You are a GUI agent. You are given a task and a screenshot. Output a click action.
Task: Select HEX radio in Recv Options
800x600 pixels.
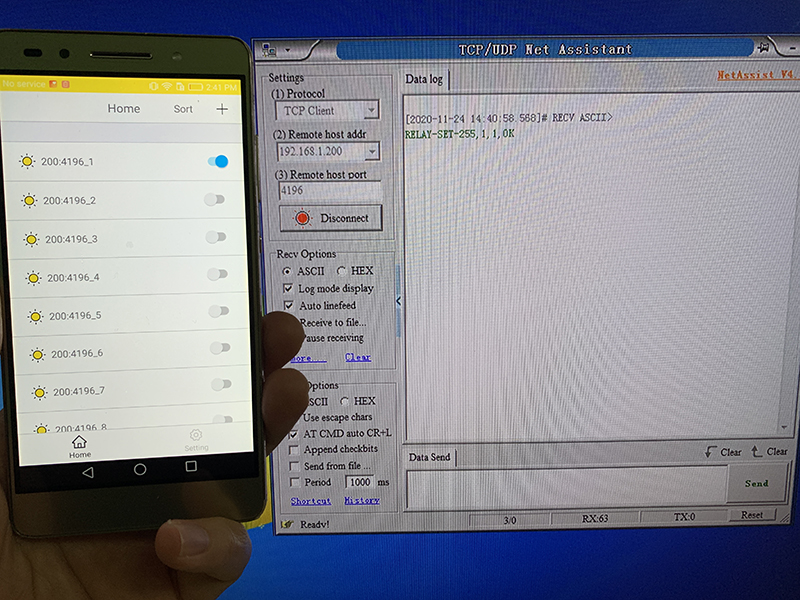342,271
